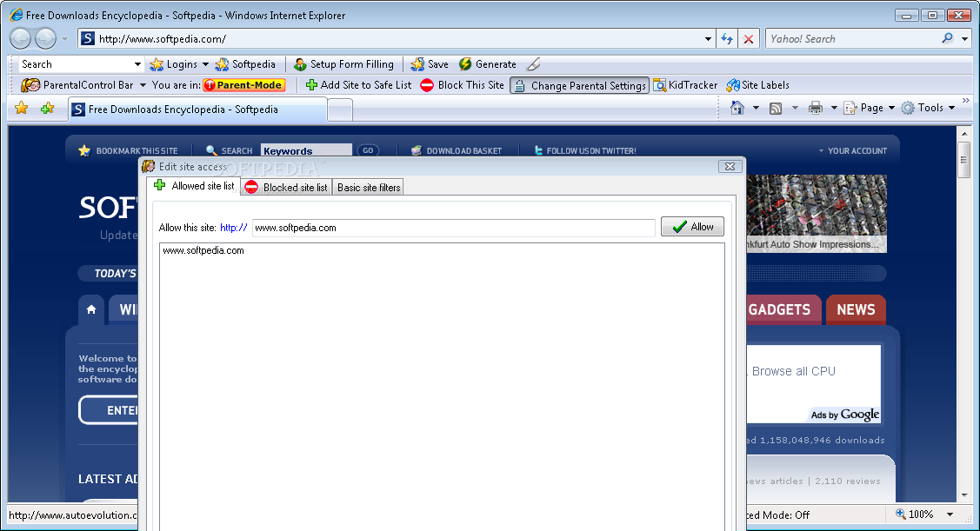Click Setup Form Filling
The height and width of the screenshot is (531, 980).
343,64
